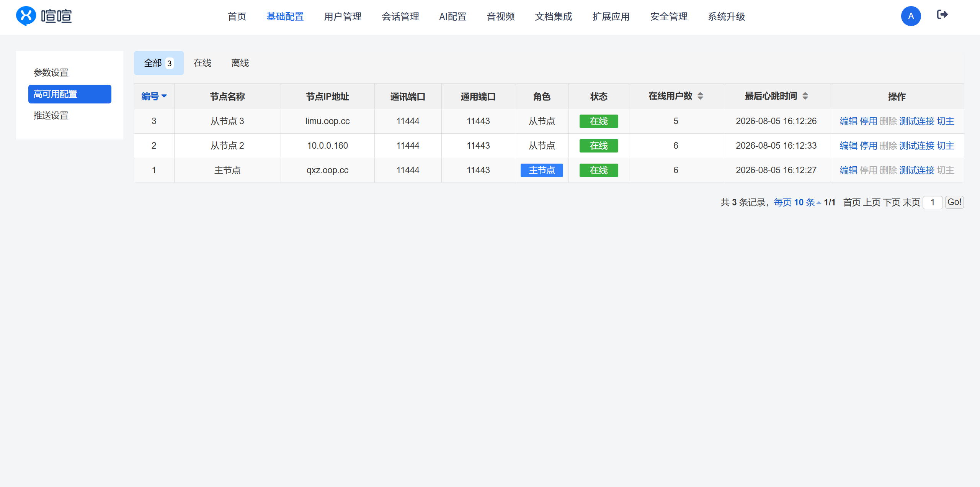This screenshot has width=980, height=487.
Task: Click node name 从节点 3
Action: (x=227, y=121)
